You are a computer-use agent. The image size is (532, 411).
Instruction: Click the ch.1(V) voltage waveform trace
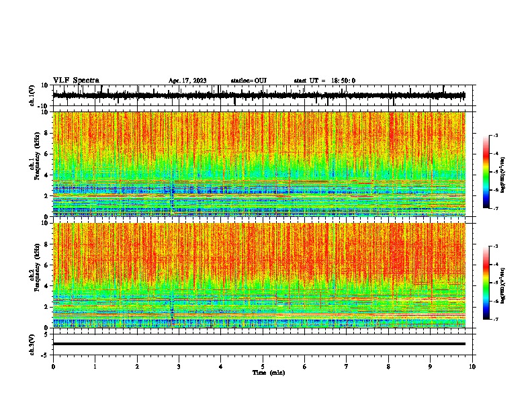(x=259, y=95)
